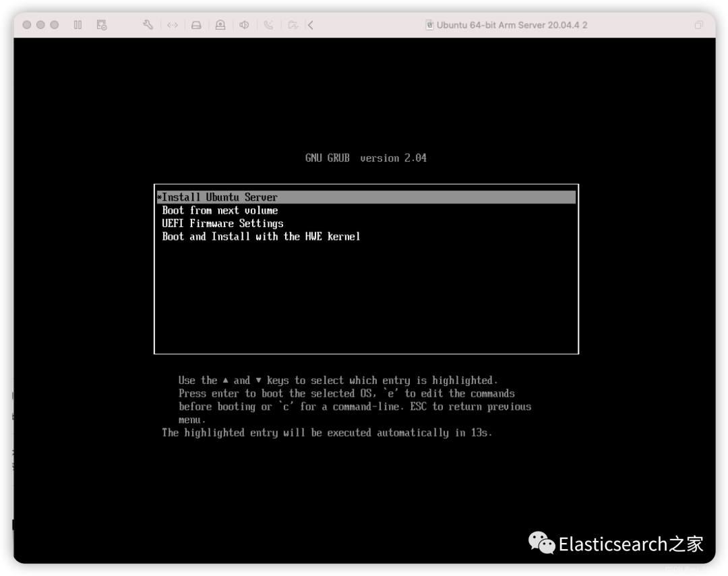Image resolution: width=728 pixels, height=576 pixels.
Task: Pause the virtual machine
Action: 78,25
